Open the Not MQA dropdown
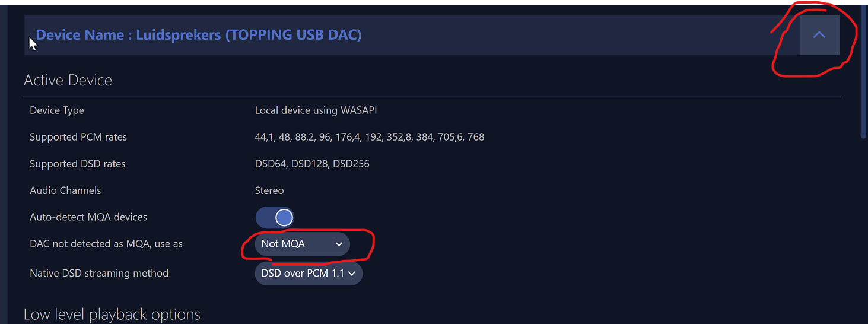The height and width of the screenshot is (324, 868). point(301,244)
